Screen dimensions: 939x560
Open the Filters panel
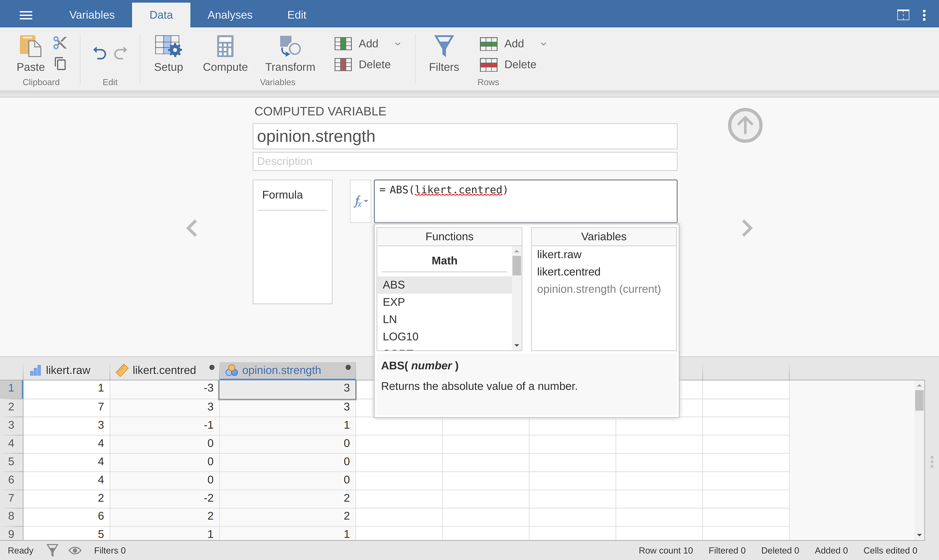(x=444, y=54)
